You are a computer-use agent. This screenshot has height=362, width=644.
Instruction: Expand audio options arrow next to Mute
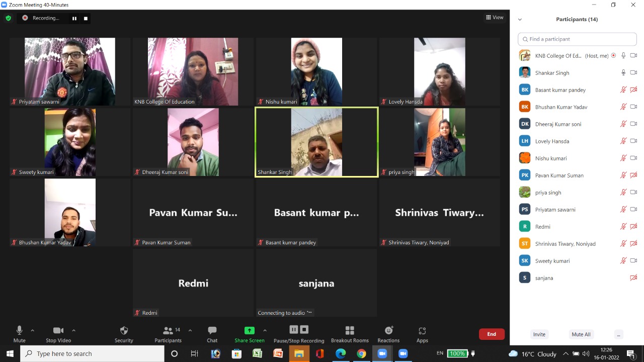[33, 330]
